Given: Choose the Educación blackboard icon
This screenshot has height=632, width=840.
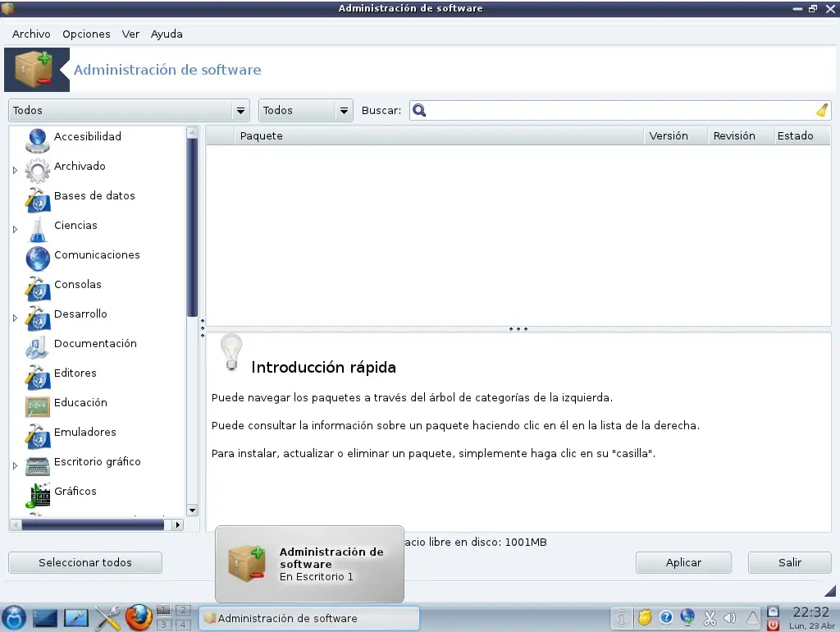Looking at the screenshot, I should [38, 406].
